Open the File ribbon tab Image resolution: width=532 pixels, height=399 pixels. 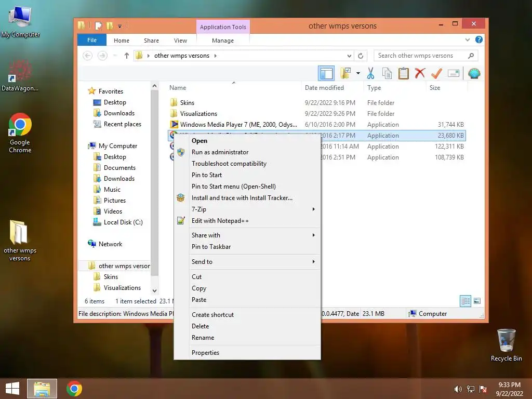[x=92, y=40]
